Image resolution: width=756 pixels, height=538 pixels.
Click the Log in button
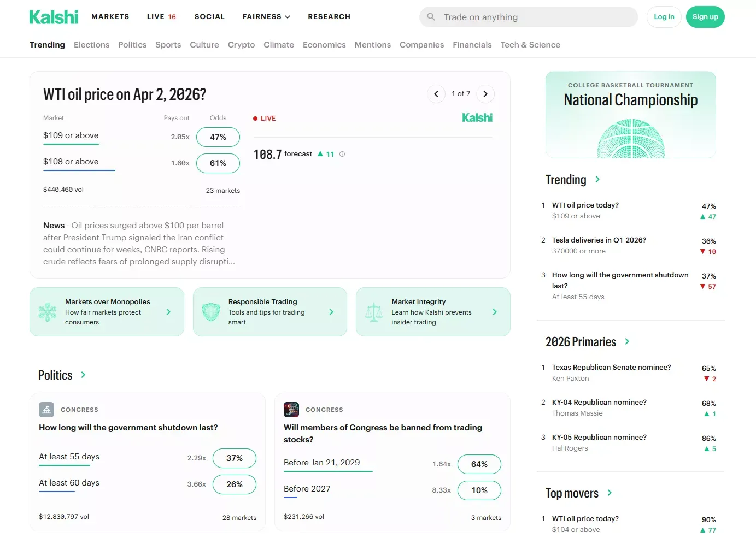[664, 17]
